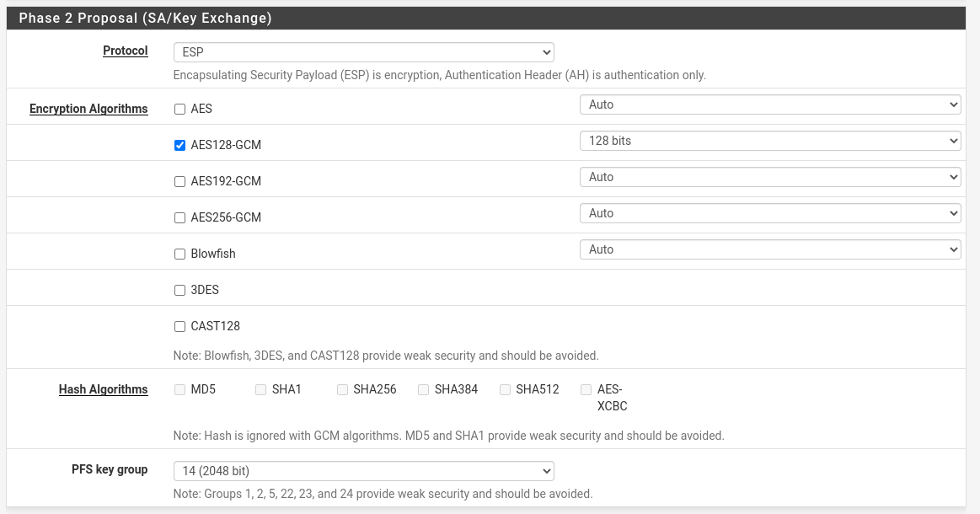Enable the AES192-GCM algorithm
980x514 pixels.
tap(179, 181)
